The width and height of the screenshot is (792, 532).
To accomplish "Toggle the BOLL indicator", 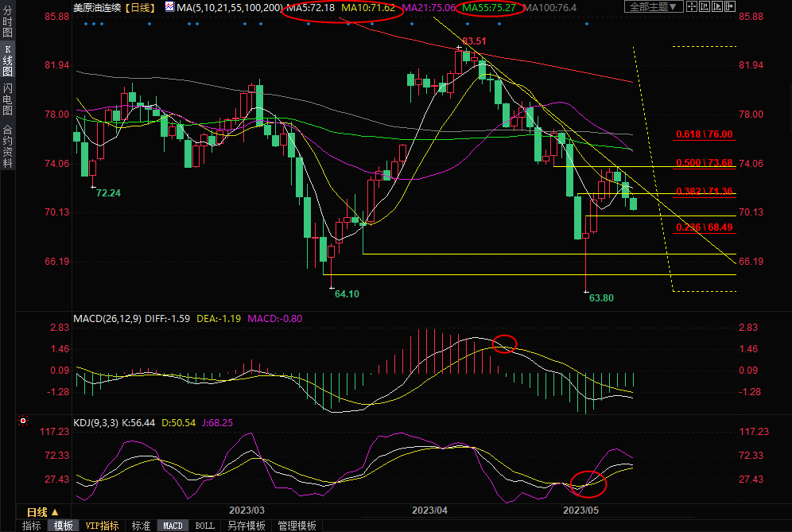I will [205, 526].
